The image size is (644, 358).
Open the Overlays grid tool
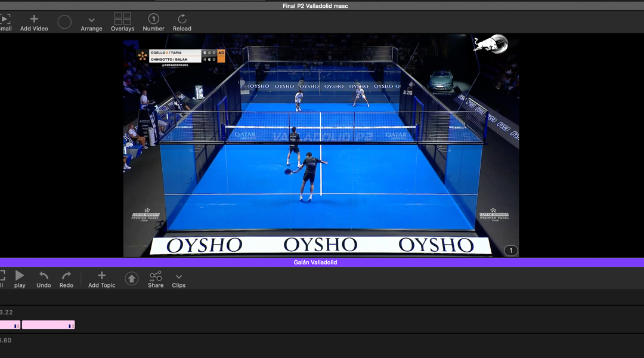(122, 22)
